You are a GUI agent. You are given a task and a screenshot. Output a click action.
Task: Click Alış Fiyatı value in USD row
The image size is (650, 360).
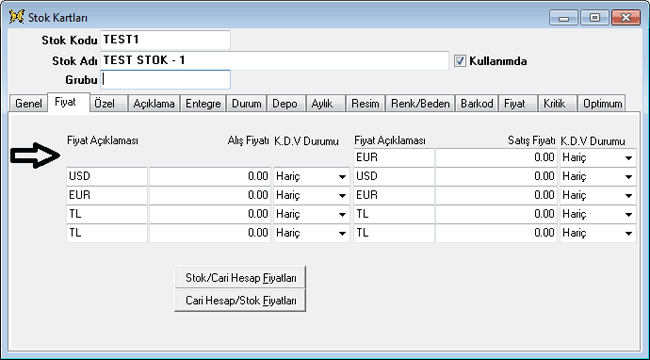pos(210,176)
